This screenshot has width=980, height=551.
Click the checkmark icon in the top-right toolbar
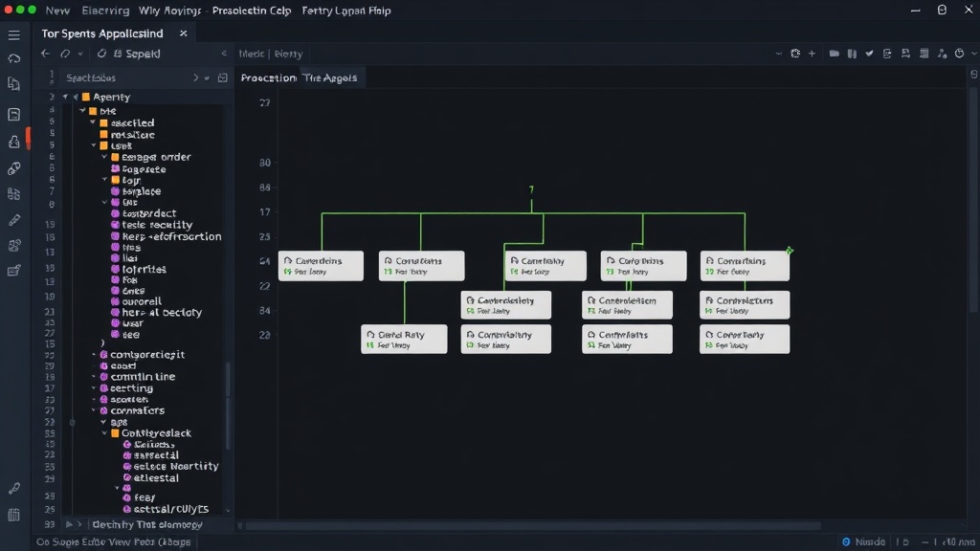(869, 54)
